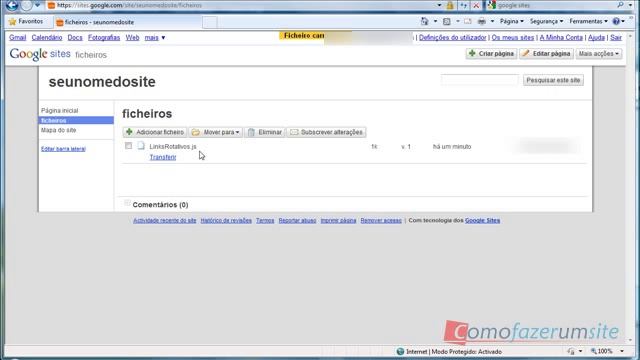
Task: Expand the 'mais' dropdown
Action: click(155, 38)
